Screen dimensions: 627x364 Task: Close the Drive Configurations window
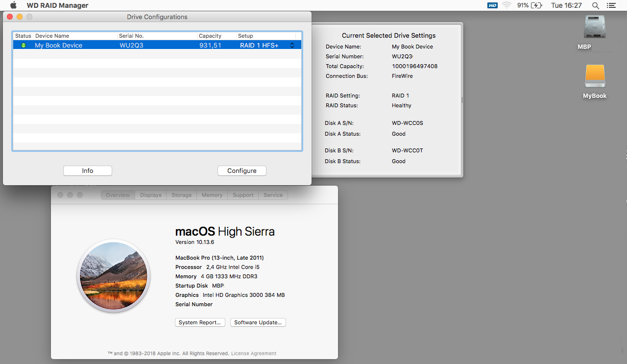[10, 17]
